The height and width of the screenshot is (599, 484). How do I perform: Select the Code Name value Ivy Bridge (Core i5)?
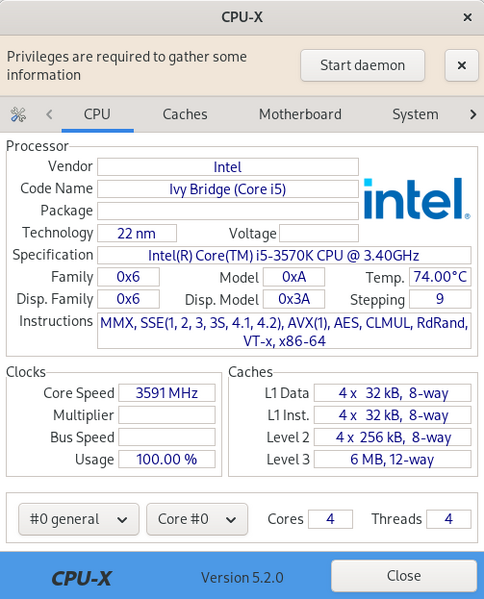pos(228,189)
